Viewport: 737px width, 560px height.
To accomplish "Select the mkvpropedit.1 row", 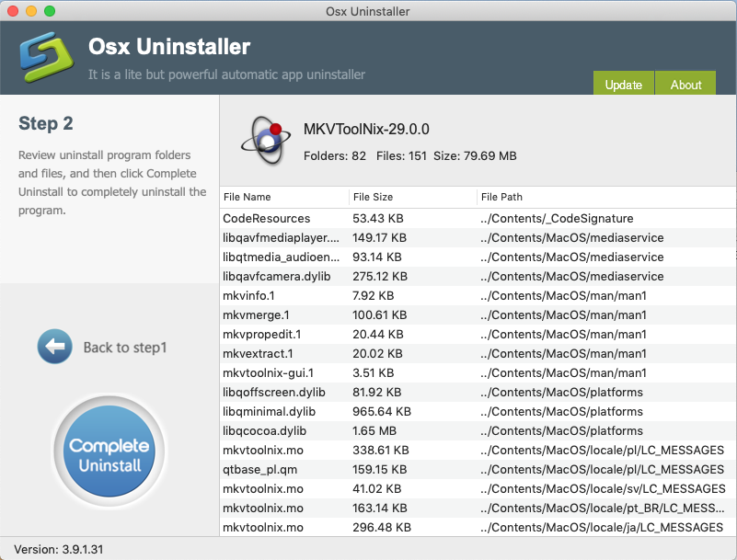I will coord(261,335).
